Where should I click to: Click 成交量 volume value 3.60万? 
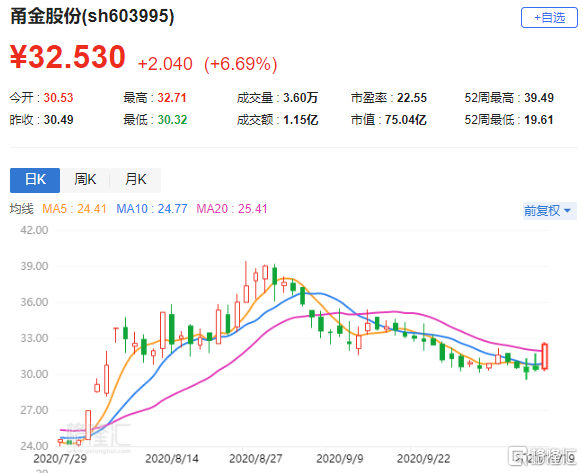[x=300, y=98]
